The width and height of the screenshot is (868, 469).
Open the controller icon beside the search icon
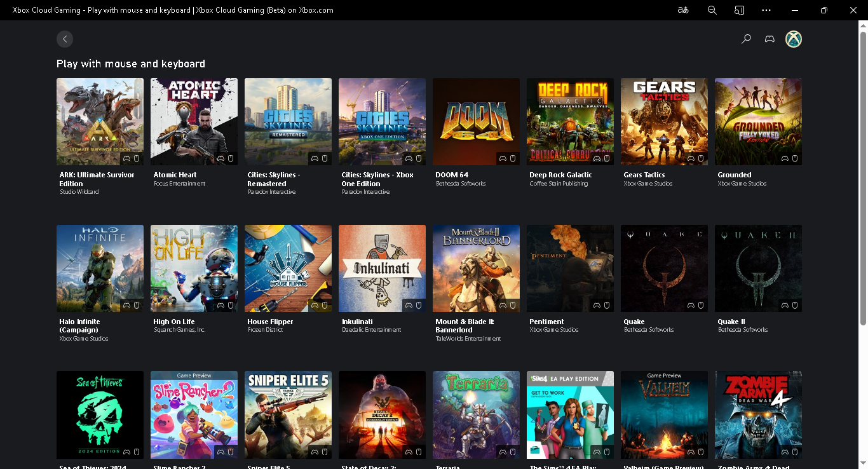[770, 39]
